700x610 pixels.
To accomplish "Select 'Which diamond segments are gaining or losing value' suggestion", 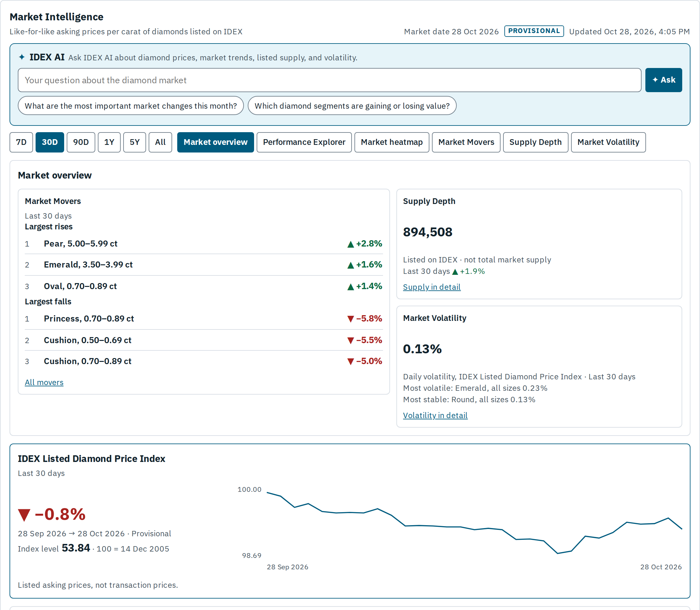I will (x=352, y=106).
